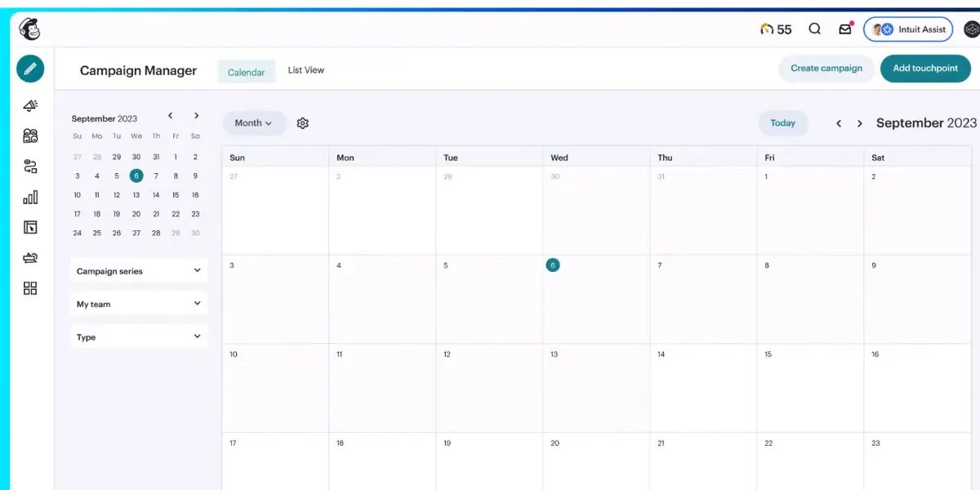Click September 4 cell in main calendar
This screenshot has height=490, width=980.
coord(382,299)
